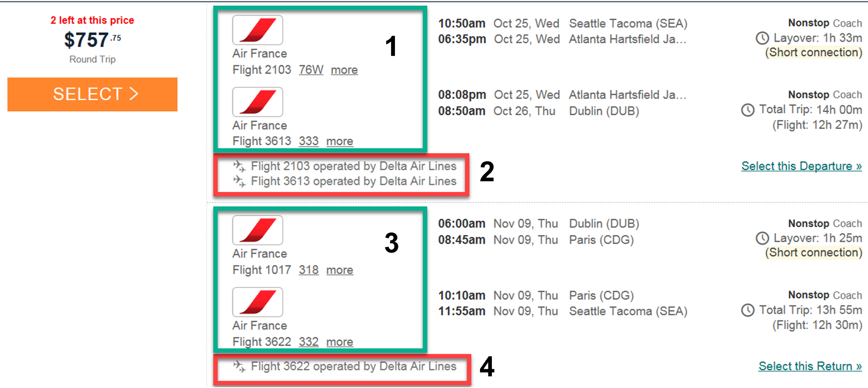868x388 pixels.
Task: Click the Air France logo for Flight 3613
Action: point(257,102)
